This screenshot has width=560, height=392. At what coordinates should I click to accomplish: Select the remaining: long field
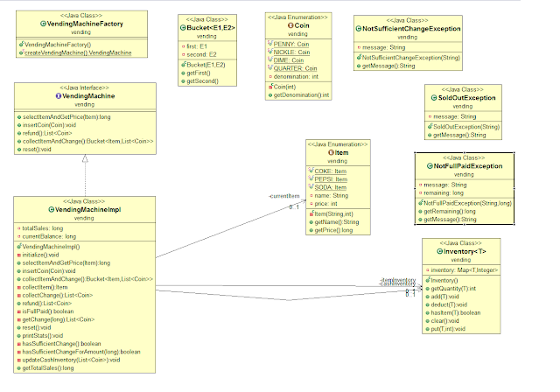pos(444,193)
